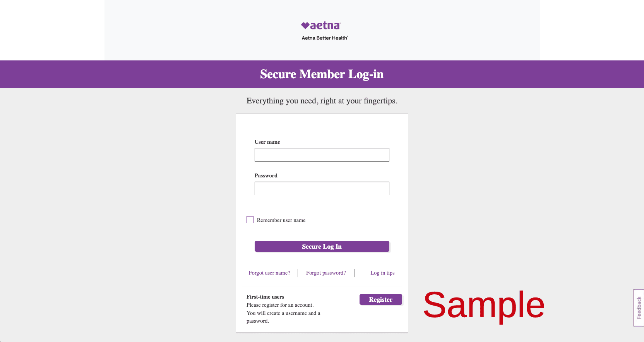Focus the User name input field

tap(322, 155)
